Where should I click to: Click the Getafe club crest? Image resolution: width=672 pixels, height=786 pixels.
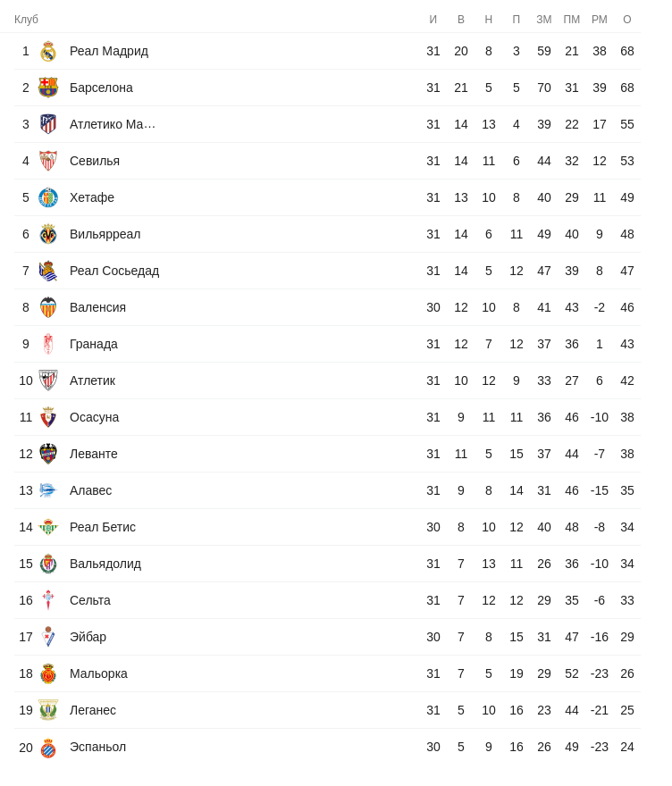[48, 197]
